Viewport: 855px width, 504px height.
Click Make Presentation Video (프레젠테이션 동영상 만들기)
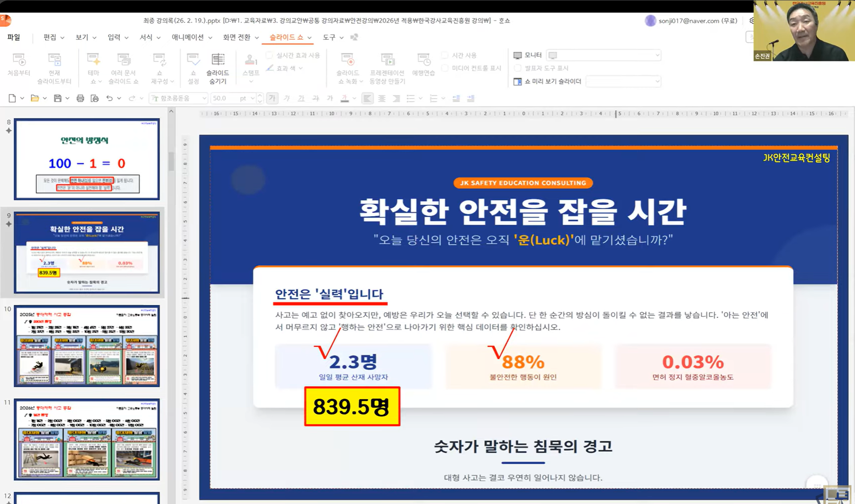tap(387, 68)
